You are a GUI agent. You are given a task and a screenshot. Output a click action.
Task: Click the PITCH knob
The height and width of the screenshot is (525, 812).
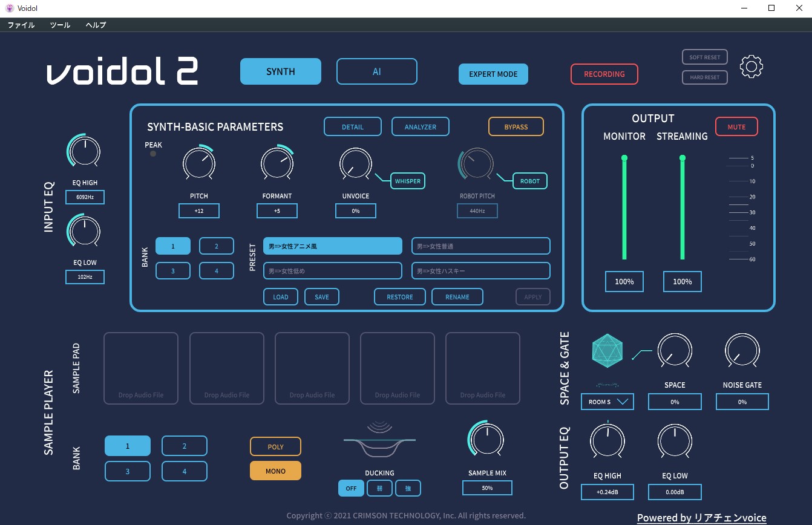coord(199,163)
